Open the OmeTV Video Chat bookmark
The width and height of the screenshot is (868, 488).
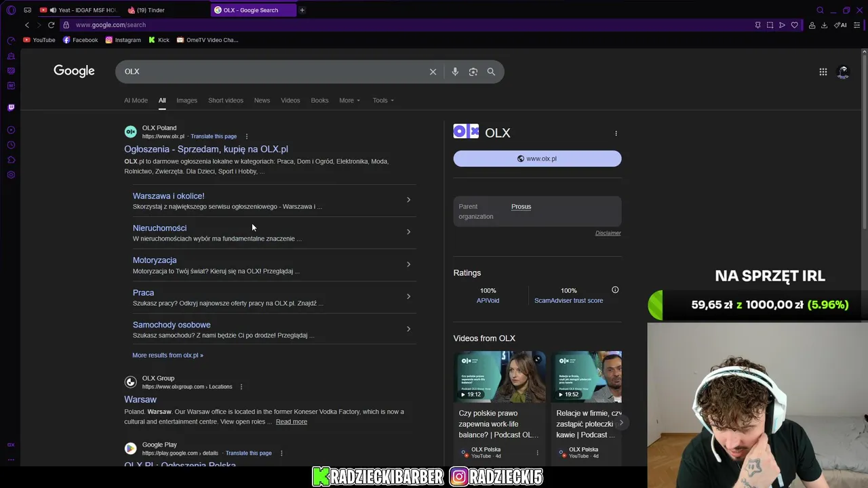click(x=208, y=40)
